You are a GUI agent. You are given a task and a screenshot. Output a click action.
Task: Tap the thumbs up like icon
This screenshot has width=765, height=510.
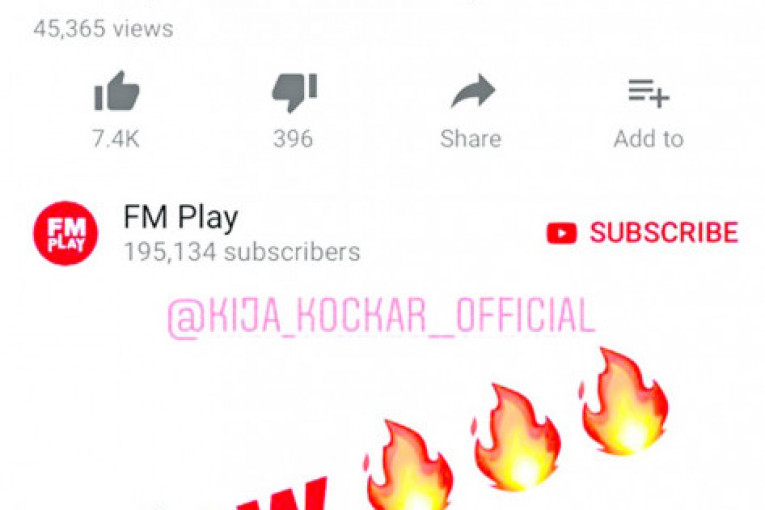coord(117,91)
